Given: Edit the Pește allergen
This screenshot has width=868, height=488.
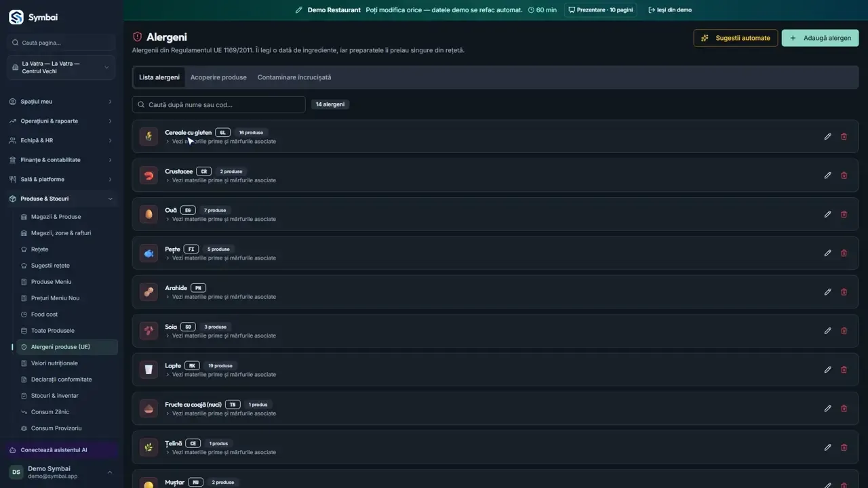Looking at the screenshot, I should pyautogui.click(x=827, y=253).
